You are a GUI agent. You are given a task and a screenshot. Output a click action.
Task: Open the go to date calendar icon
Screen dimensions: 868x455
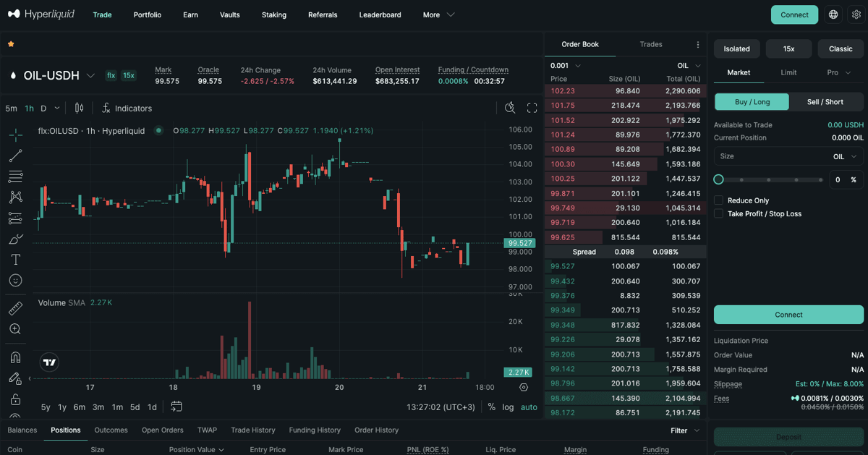point(176,407)
